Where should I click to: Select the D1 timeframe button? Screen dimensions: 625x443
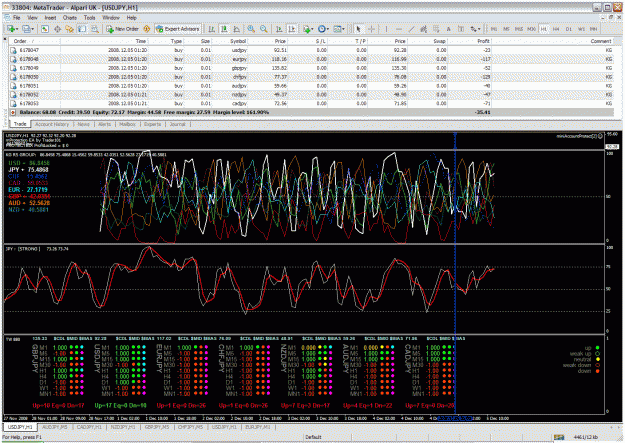[569, 29]
